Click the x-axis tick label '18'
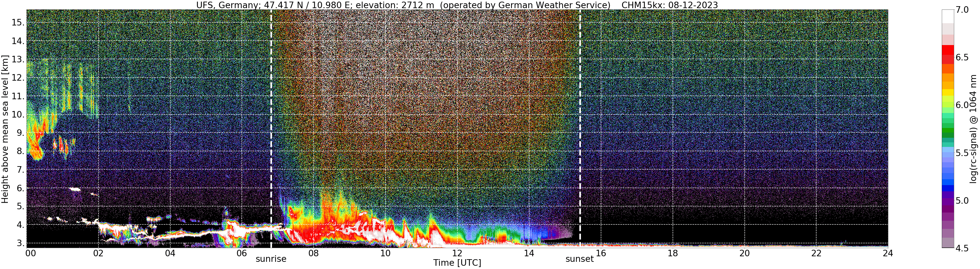This screenshot has width=980, height=269. [673, 253]
